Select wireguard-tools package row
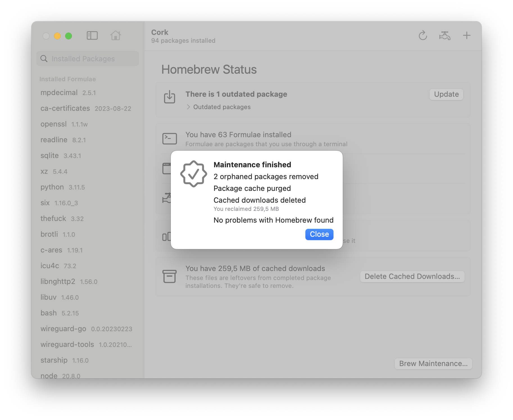Image resolution: width=513 pixels, height=420 pixels. click(x=88, y=345)
